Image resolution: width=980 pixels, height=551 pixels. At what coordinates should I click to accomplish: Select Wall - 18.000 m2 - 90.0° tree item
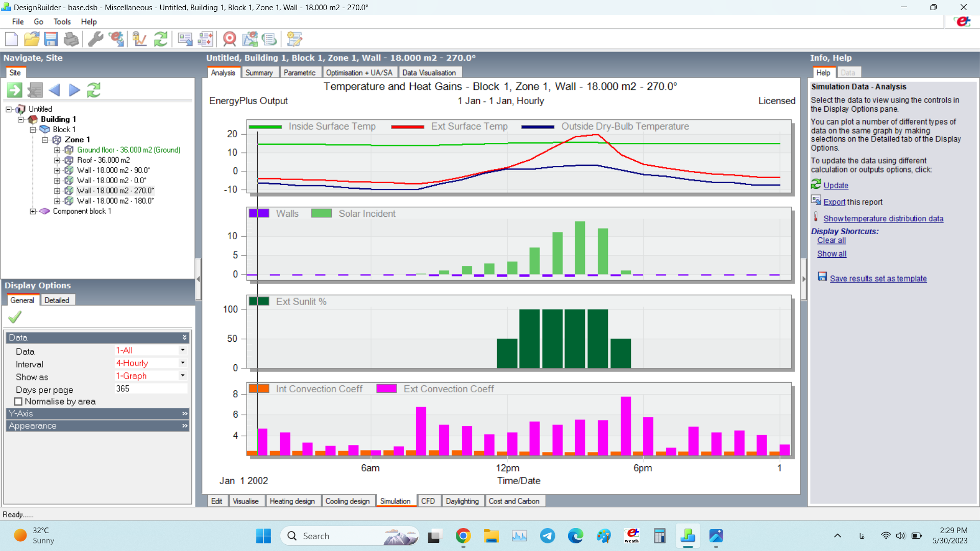click(113, 170)
